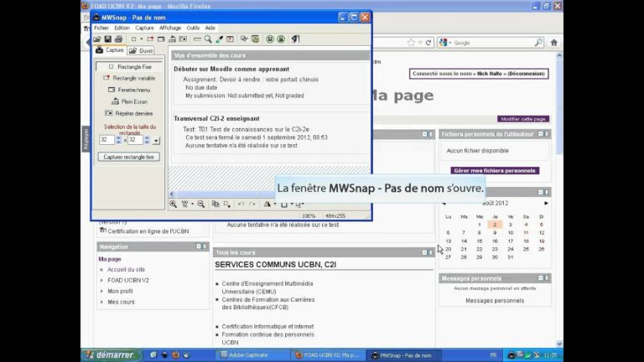Click the Save floppy disk icon in MWSnap
The image size is (644, 362).
coord(107,39)
